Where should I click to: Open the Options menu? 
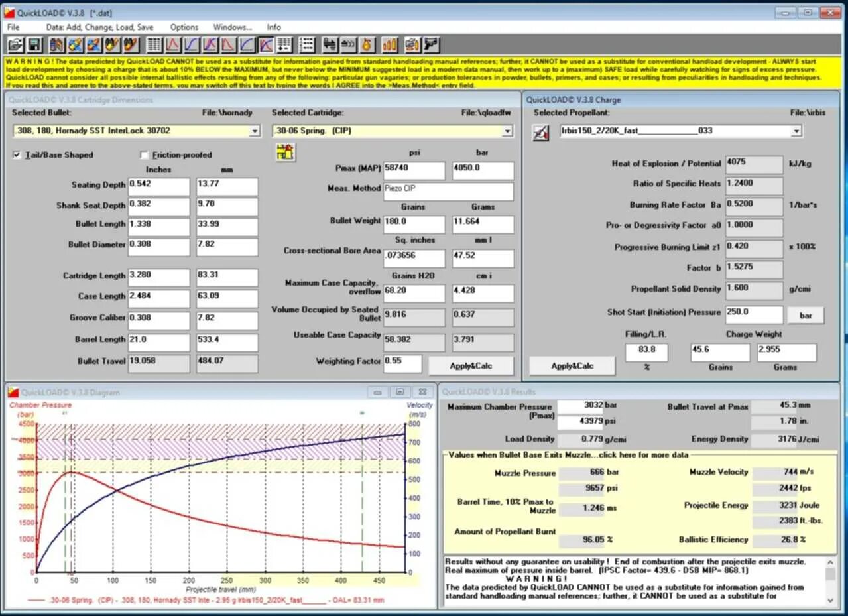pos(184,27)
